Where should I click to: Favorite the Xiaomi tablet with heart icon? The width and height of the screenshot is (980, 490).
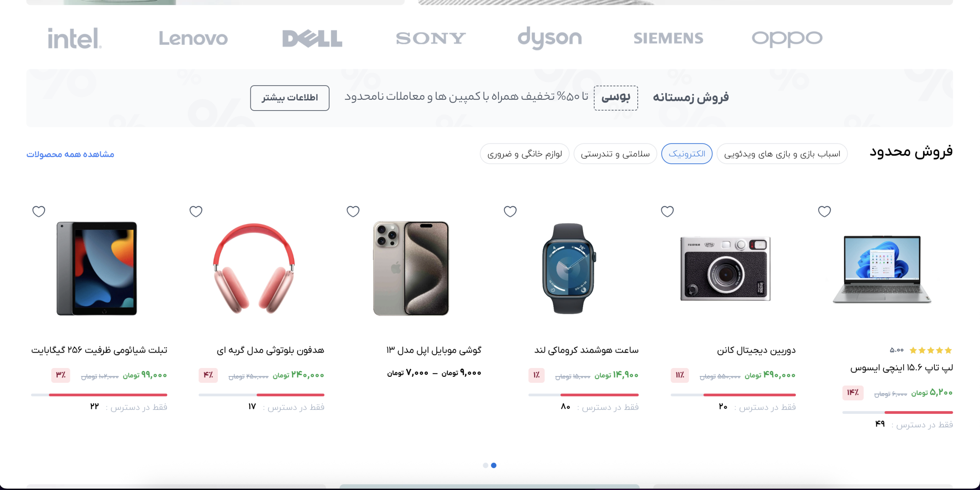(x=39, y=211)
